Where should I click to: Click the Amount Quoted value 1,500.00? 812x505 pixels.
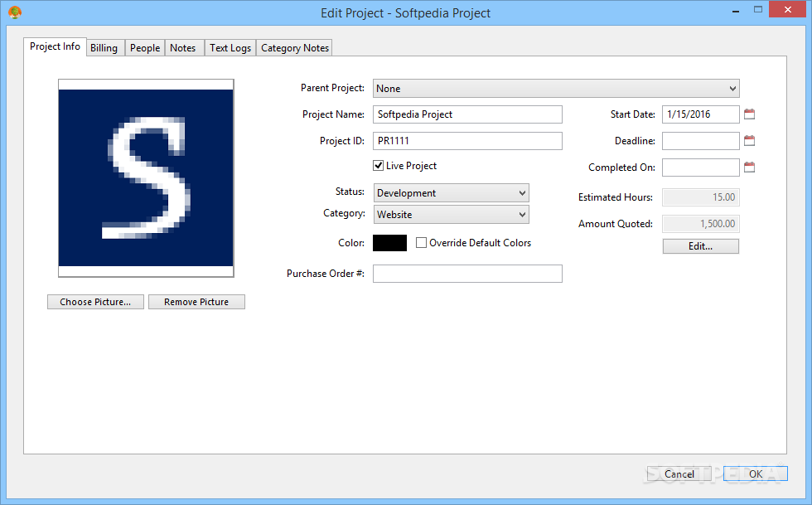point(701,223)
